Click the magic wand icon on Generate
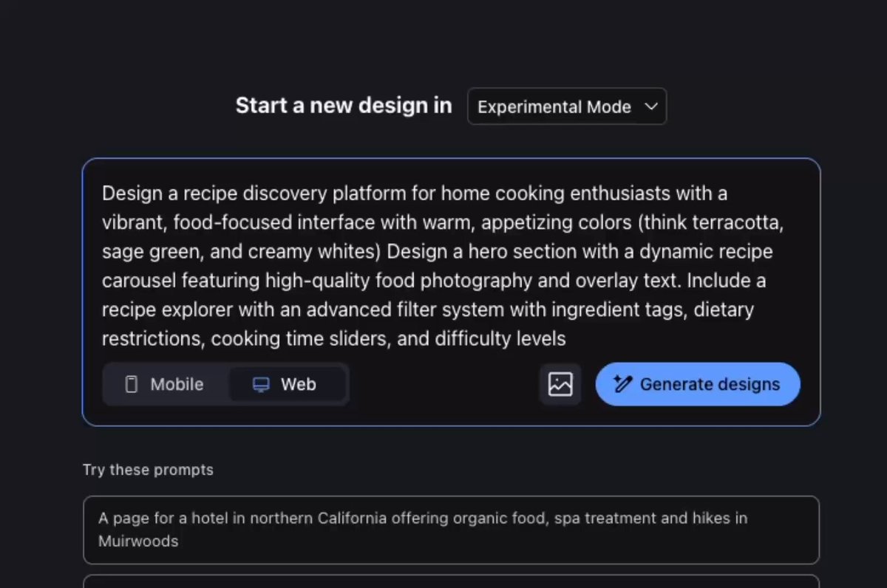This screenshot has width=887, height=588. (x=623, y=384)
